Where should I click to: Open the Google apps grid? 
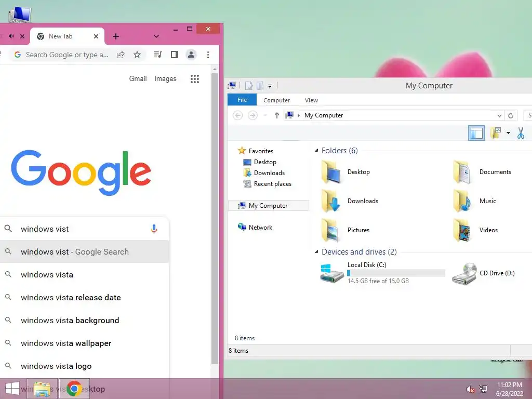pos(195,79)
